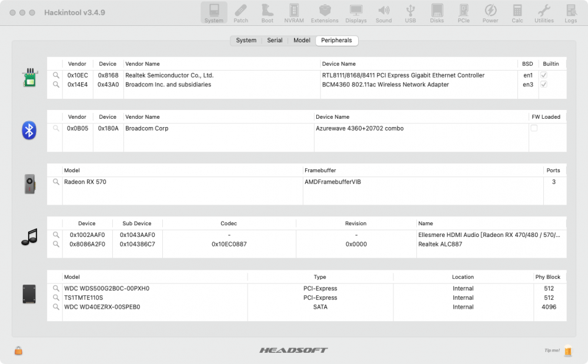Toggle Builtin checkbox for en1 Realtek
Image resolution: width=588 pixels, height=364 pixels.
[543, 75]
